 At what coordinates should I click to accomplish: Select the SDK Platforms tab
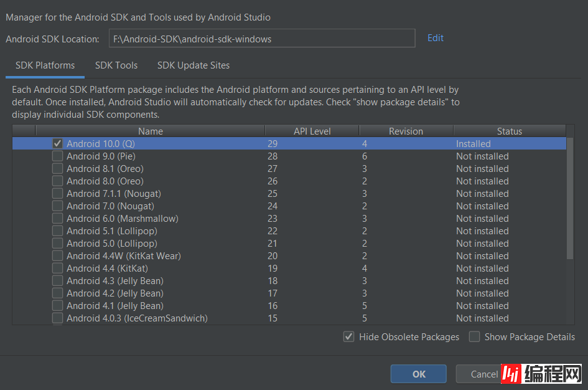(45, 65)
